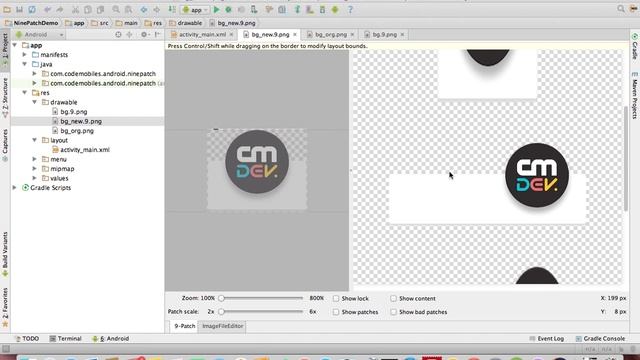Screen dimensions: 640x360
Task: Collapse the drawable folder
Action: pyautogui.click(x=35, y=102)
